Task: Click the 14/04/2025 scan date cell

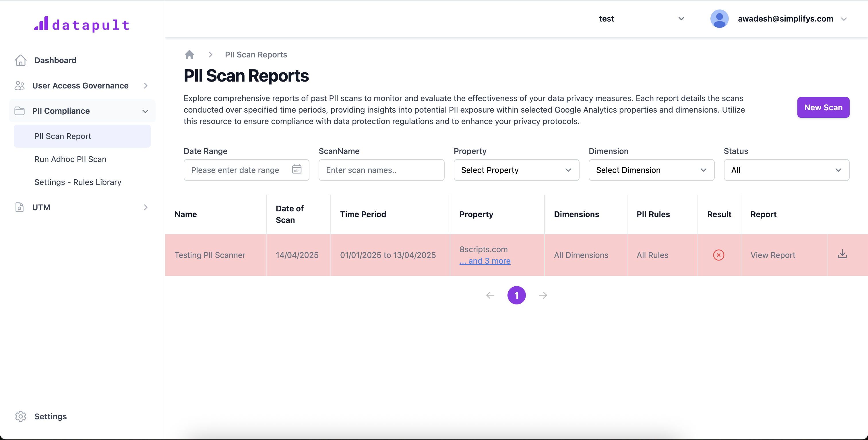Action: tap(297, 255)
